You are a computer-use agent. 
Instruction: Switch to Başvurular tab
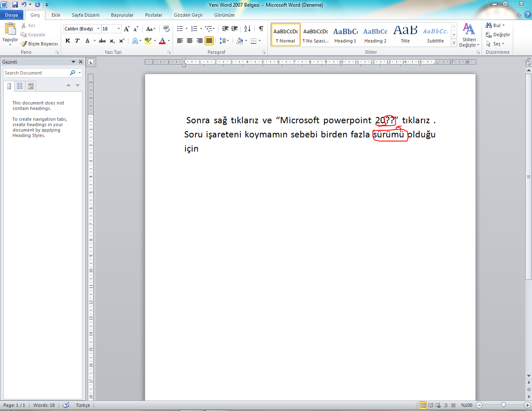point(122,15)
